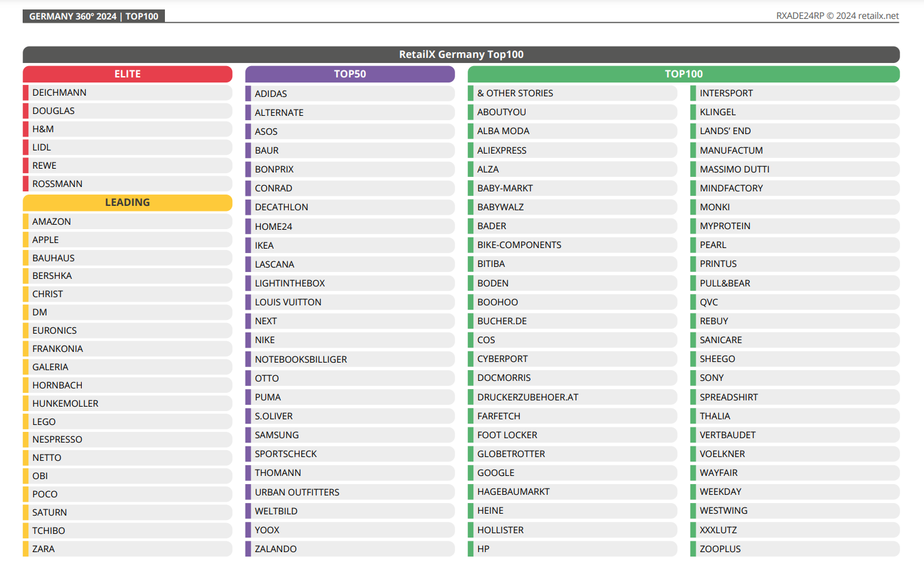Click the HP entry

pos(572,549)
